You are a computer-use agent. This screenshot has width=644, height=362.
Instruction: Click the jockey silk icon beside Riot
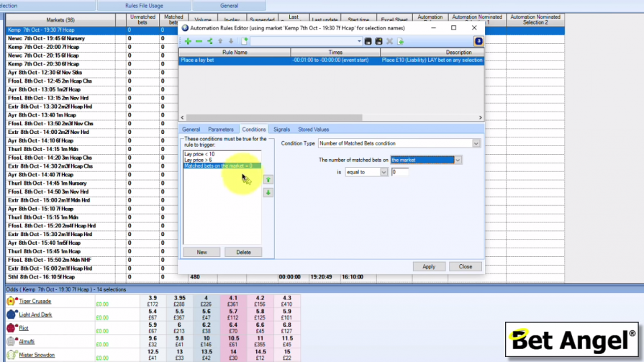point(11,328)
